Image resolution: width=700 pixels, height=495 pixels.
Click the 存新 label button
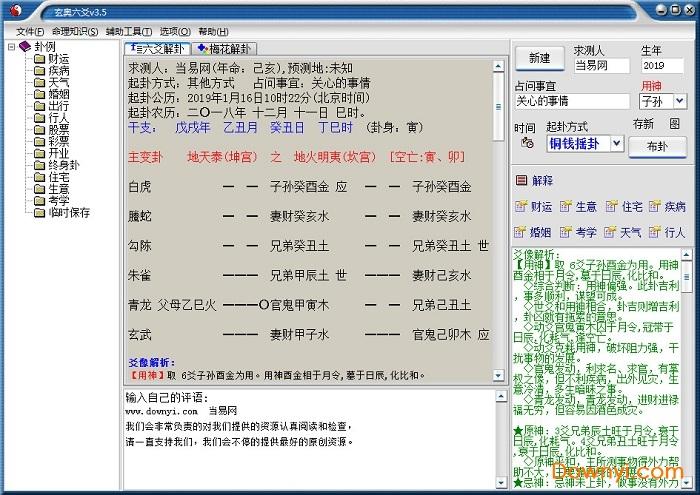(x=643, y=124)
